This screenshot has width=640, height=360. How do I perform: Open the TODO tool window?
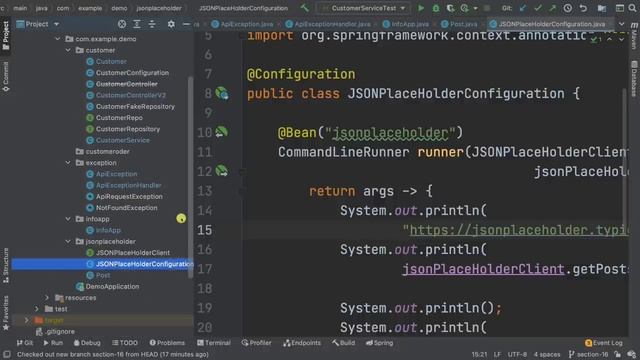pyautogui.click(x=125, y=343)
